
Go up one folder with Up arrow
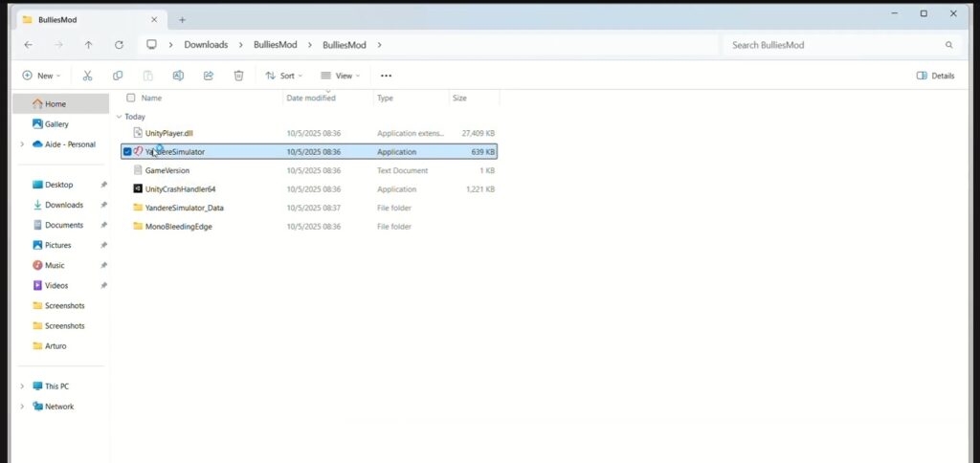point(88,45)
